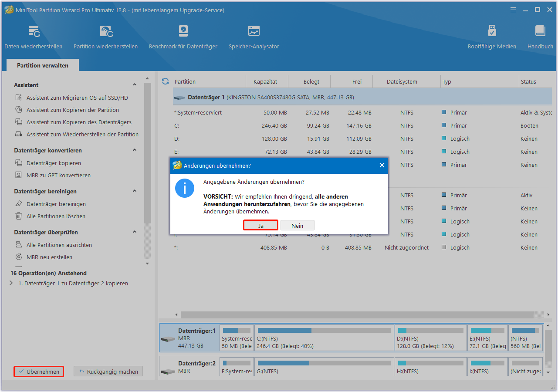Screen dimensions: 558x392
Task: Sort by Belegt column header
Action: 310,81
